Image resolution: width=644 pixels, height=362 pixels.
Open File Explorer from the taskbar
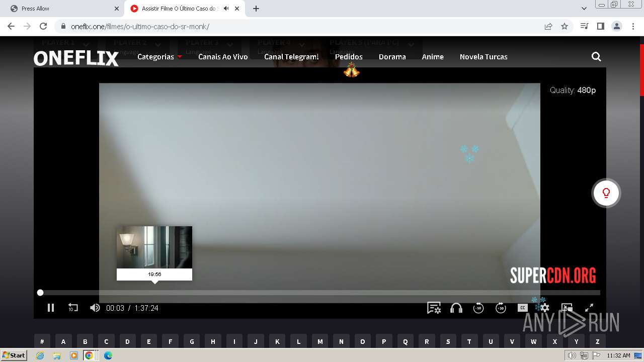pos(57,355)
